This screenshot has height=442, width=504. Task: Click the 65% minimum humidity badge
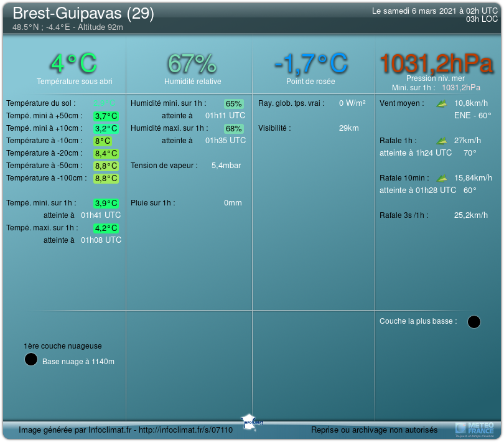[234, 104]
